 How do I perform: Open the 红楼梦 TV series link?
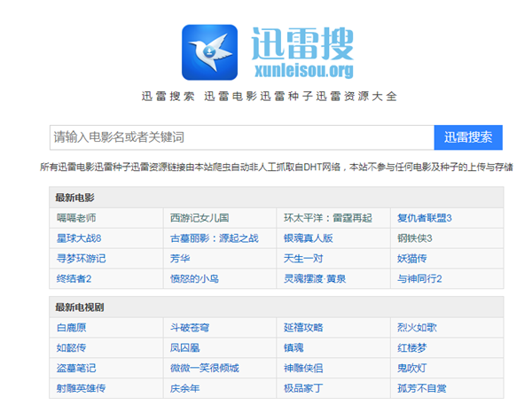pos(412,347)
